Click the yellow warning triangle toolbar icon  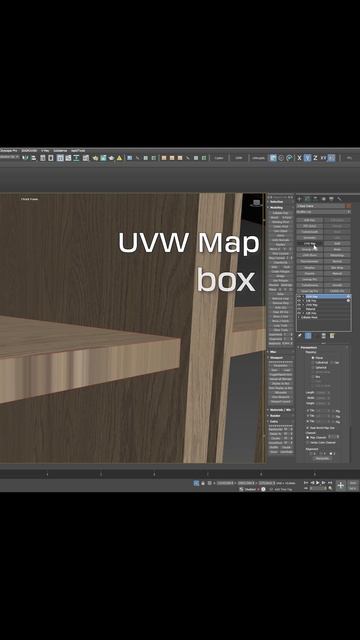pyautogui.click(x=119, y=158)
